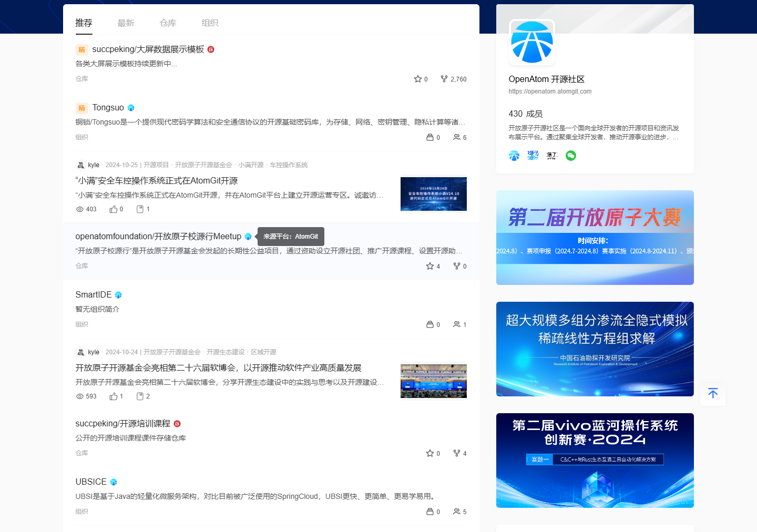Open the 超大规模多组分渗流全隐式模拟 banner
This screenshot has height=532, width=757.
(x=595, y=349)
